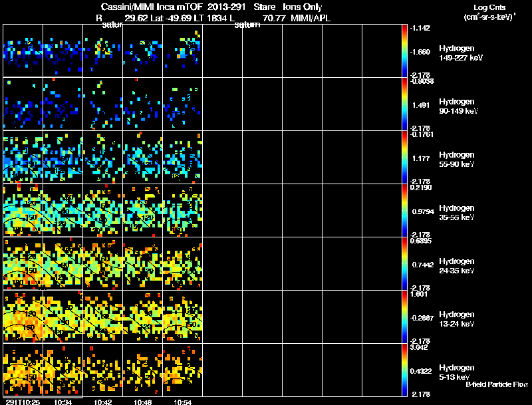
Task: Open the 5-13 keV image at 10:48
Action: click(143, 370)
